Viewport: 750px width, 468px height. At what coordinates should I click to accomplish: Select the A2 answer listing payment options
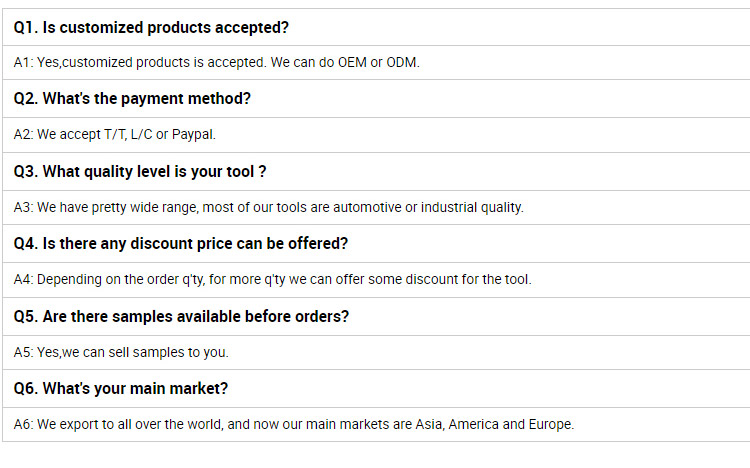[x=114, y=134]
